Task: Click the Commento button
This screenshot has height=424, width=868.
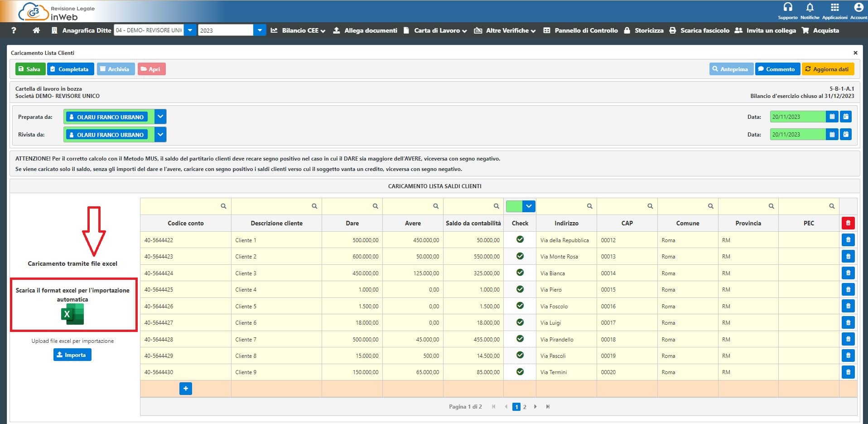Action: point(777,69)
